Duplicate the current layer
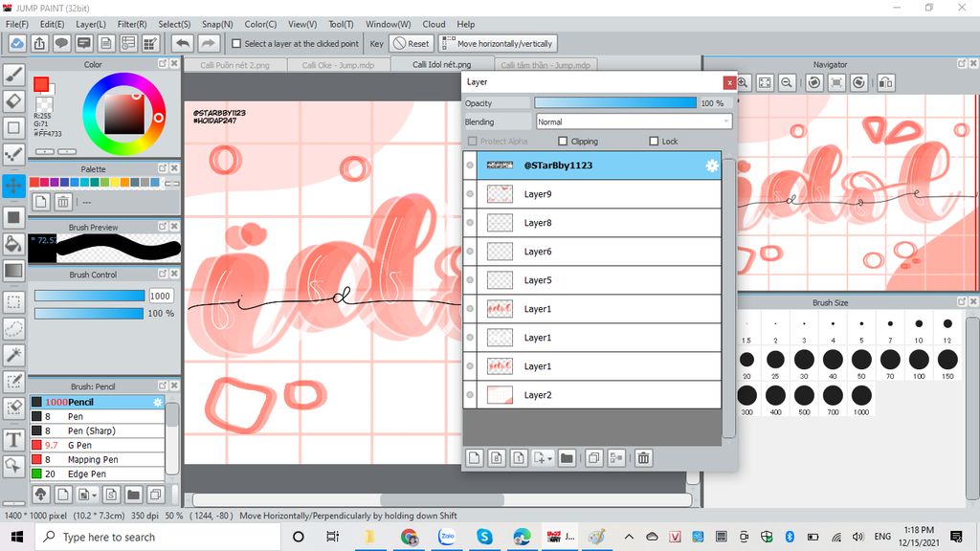The image size is (980, 551). point(593,458)
